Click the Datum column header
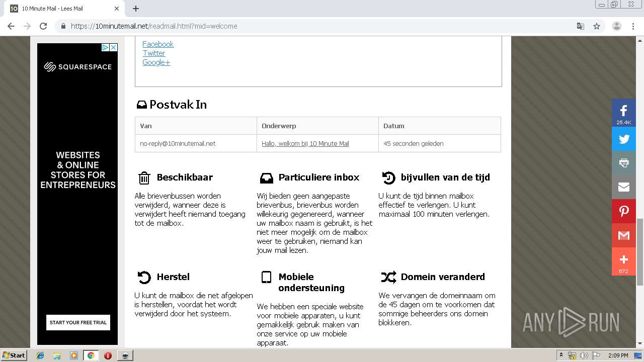This screenshot has height=362, width=644. coord(439,126)
